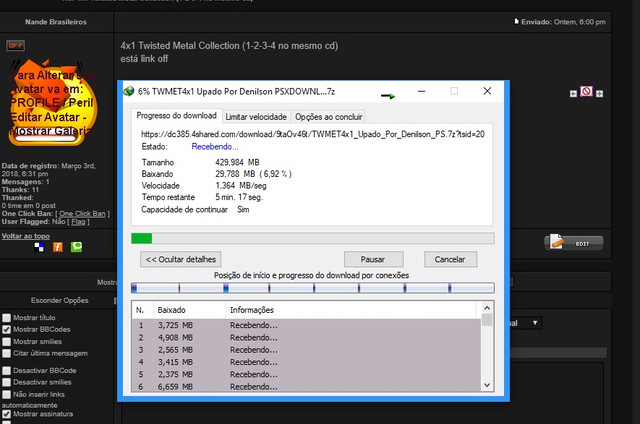Image resolution: width=640 pixels, height=424 pixels.
Task: Click the document icon beside Enviado date
Action: (x=517, y=21)
